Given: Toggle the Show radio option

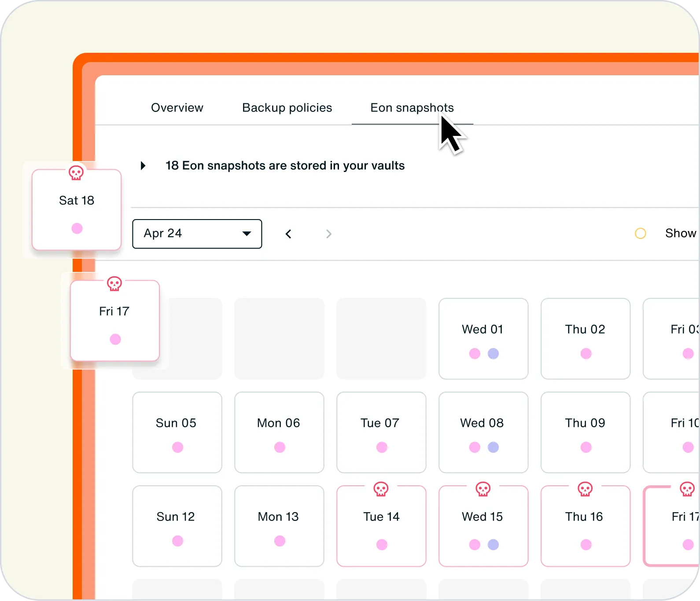Looking at the screenshot, I should tap(641, 233).
